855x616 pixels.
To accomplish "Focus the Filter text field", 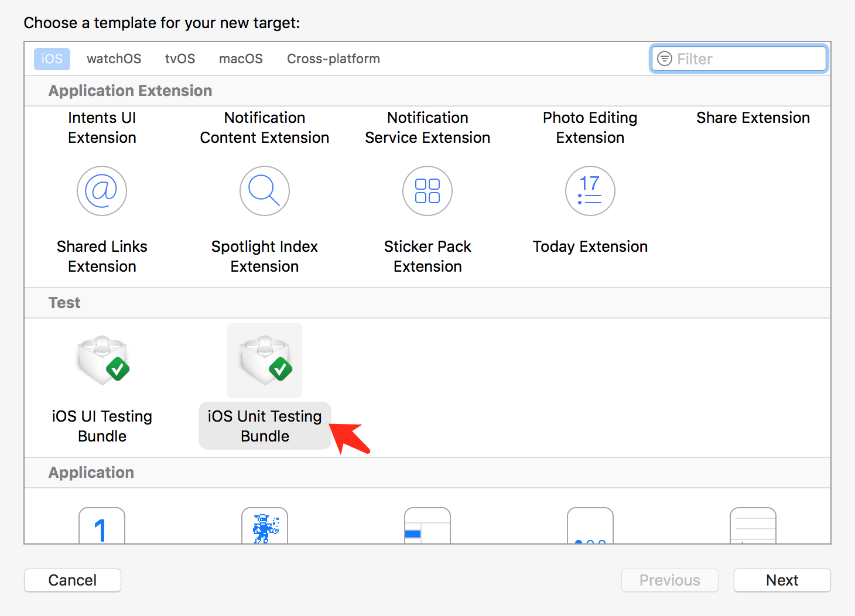I will (739, 59).
